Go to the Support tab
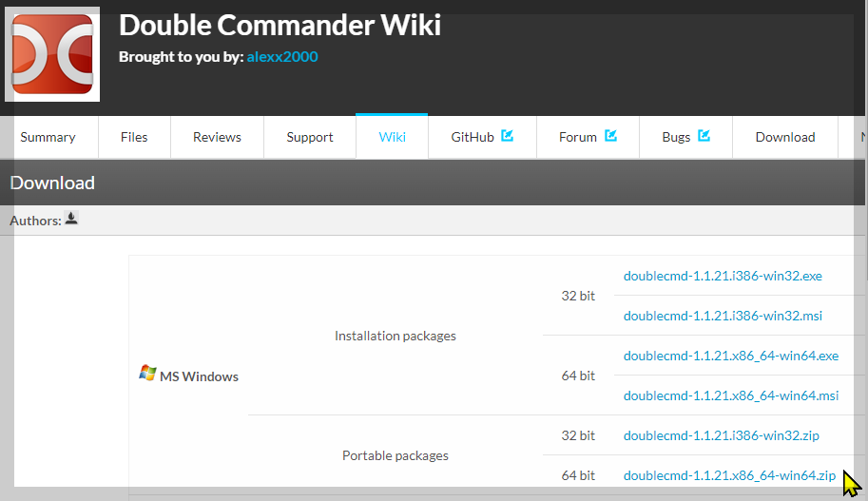 (x=309, y=137)
